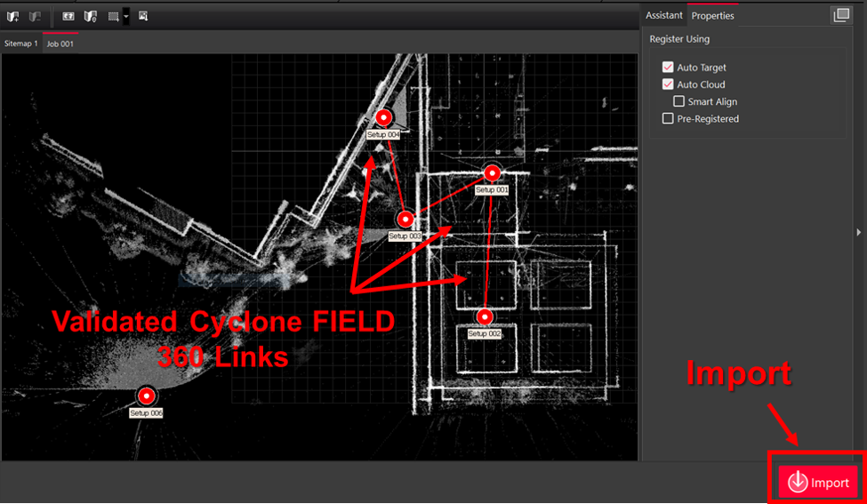
Task: Click the panel pop-out window icon
Action: click(840, 15)
